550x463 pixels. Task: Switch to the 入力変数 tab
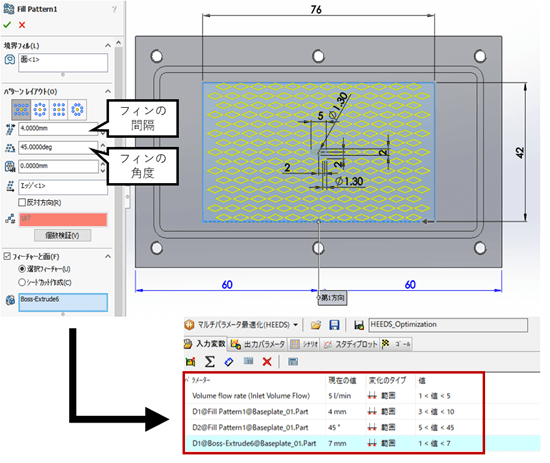205,344
